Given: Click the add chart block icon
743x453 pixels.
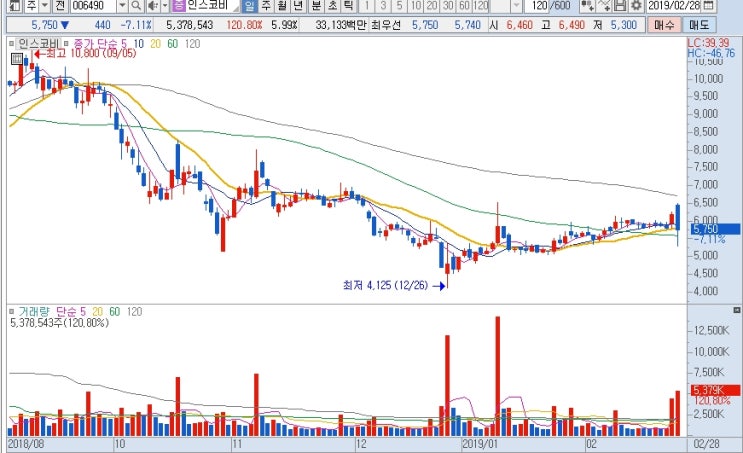Looking at the screenshot, I should coord(588,6).
